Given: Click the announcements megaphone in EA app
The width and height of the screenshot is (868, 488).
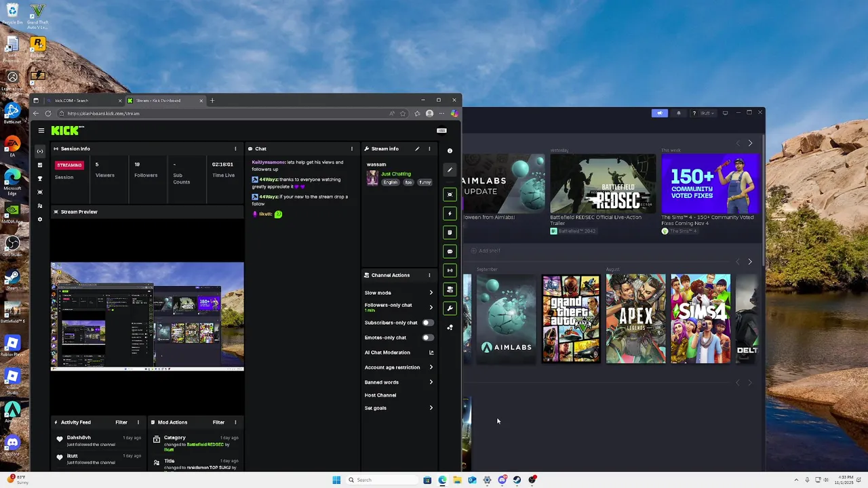Looking at the screenshot, I should [659, 113].
